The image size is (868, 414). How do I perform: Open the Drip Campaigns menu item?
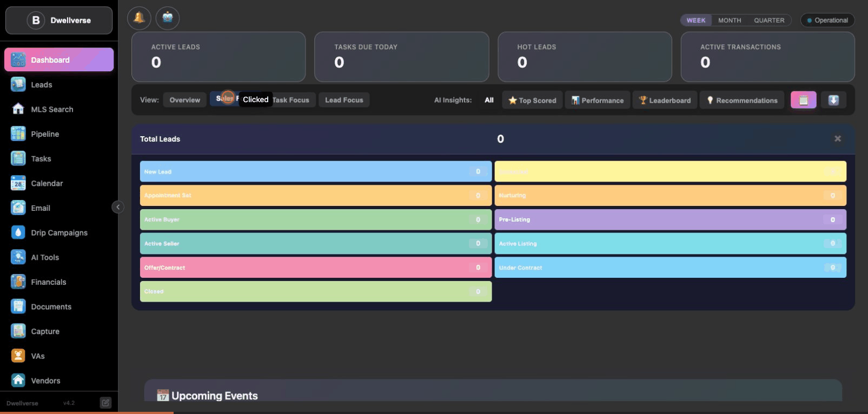pos(59,233)
